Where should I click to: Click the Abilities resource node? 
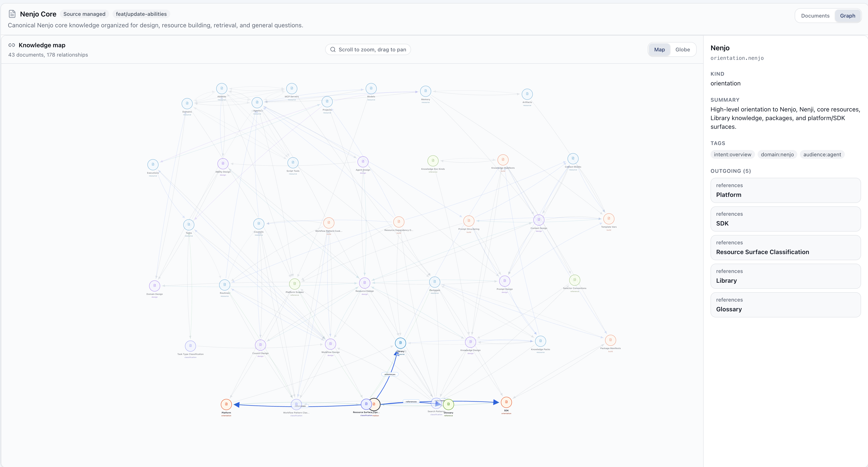pyautogui.click(x=222, y=88)
